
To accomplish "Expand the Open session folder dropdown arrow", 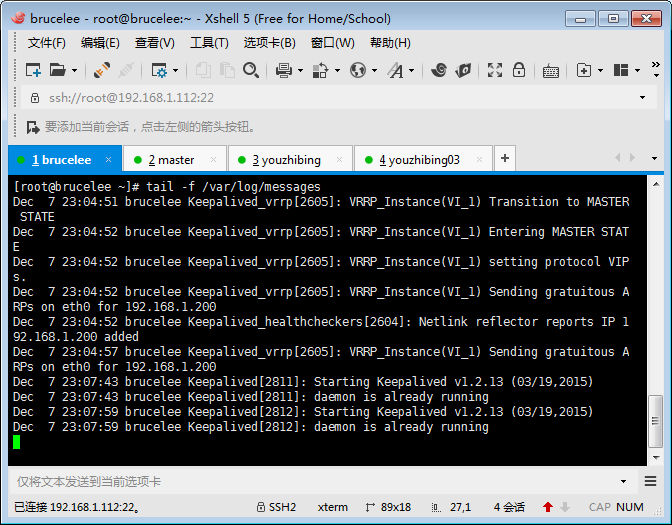I will click(74, 70).
